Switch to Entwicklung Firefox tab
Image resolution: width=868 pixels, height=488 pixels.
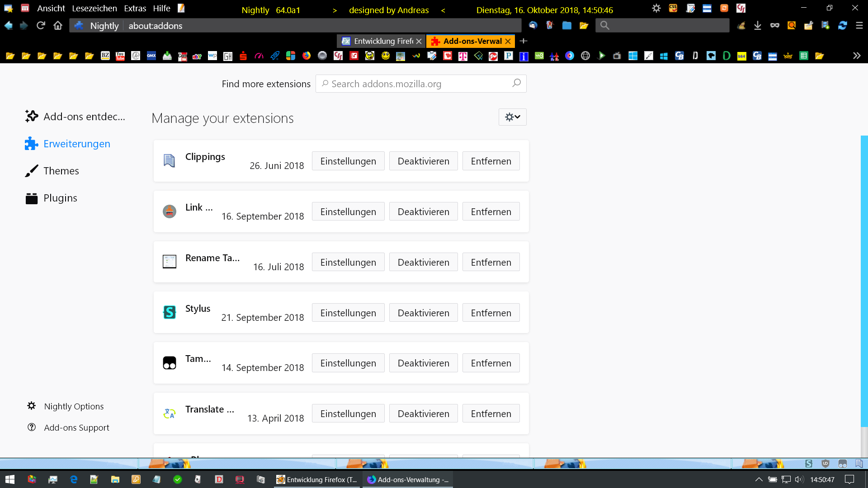(x=380, y=41)
